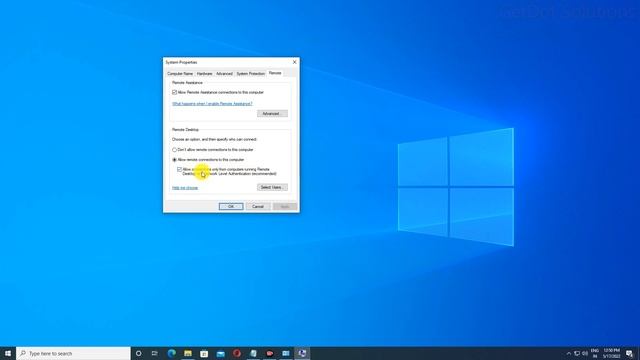
Task: Open Task View from the taskbar
Action: tap(155, 353)
